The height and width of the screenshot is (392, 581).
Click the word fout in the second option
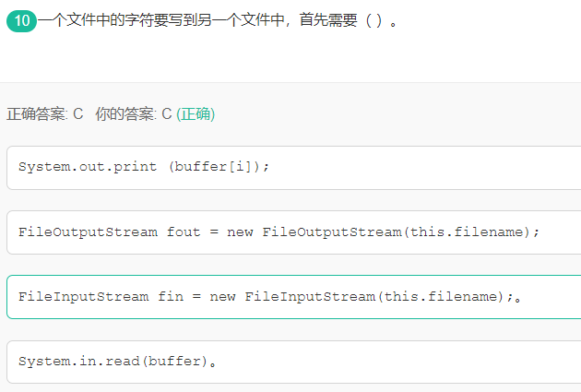(184, 232)
